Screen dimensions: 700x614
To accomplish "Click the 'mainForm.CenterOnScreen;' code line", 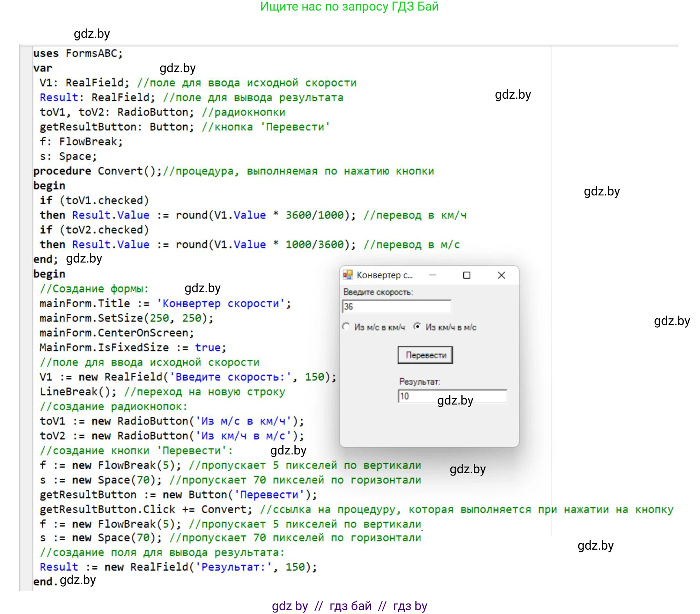I will point(117,333).
